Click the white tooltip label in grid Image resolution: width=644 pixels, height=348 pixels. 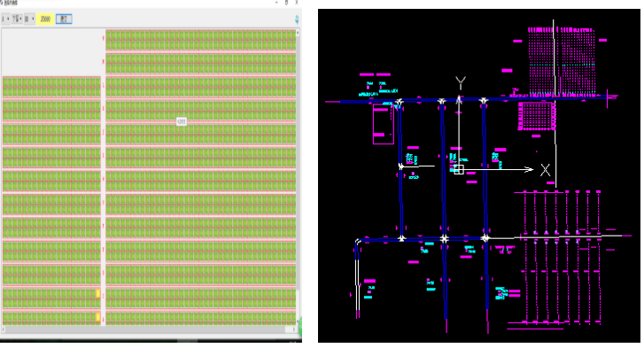(181, 121)
